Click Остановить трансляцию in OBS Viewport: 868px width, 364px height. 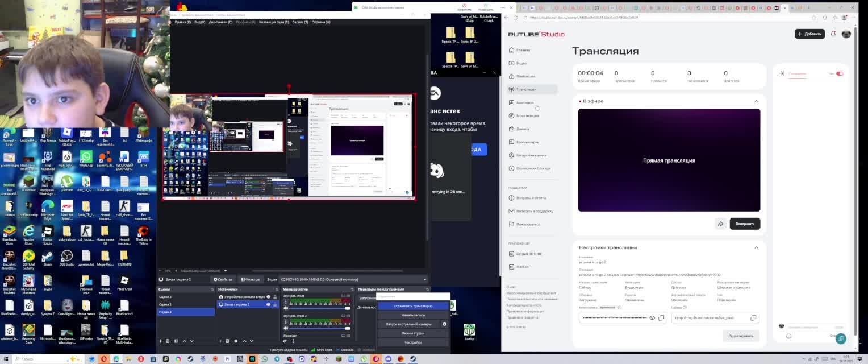413,306
